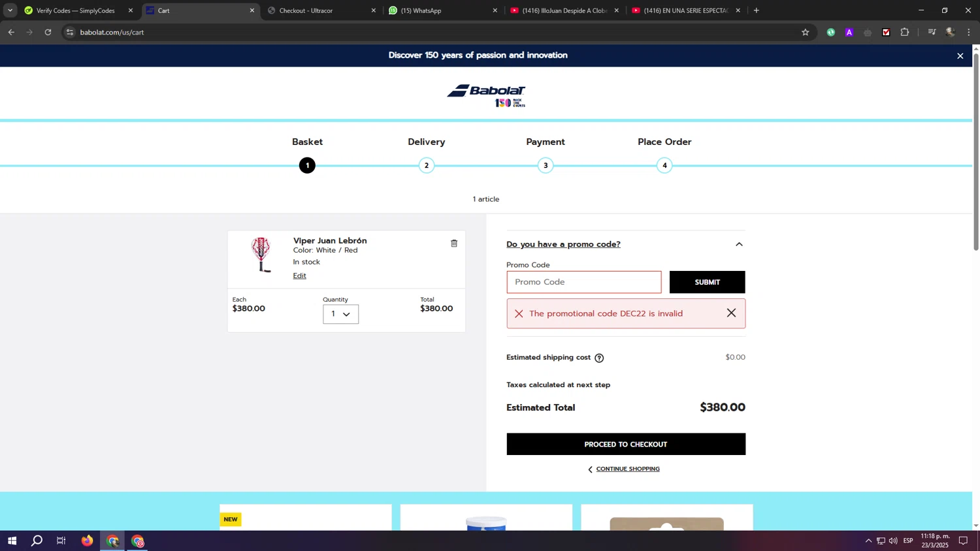Select Basket step 1 circle

tap(307, 165)
